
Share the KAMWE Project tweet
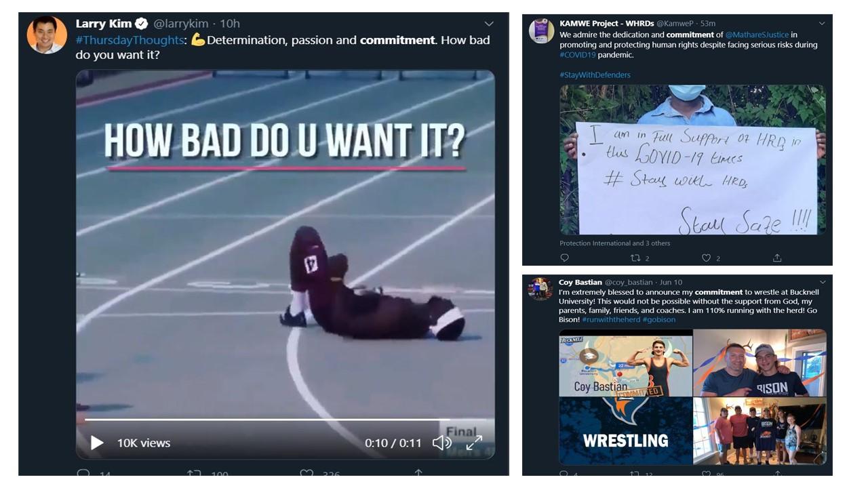tap(777, 258)
